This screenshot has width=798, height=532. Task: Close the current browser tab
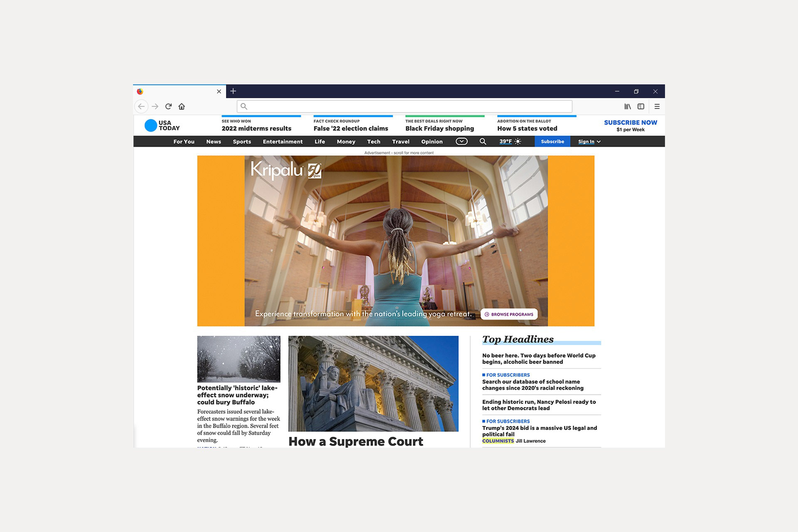coord(219,91)
